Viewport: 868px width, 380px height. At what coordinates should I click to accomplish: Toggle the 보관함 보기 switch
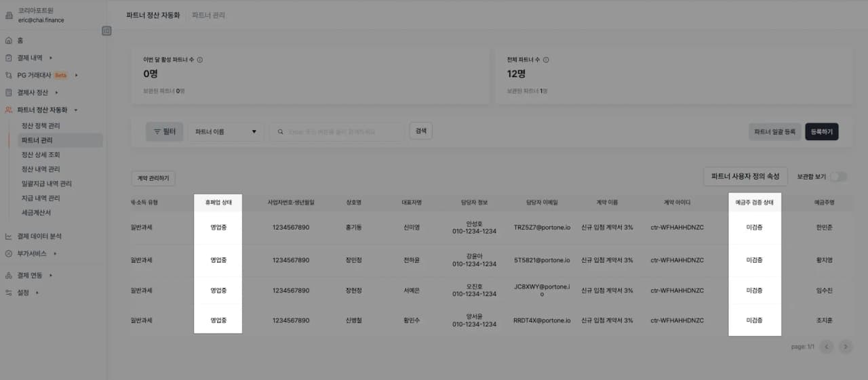(839, 177)
